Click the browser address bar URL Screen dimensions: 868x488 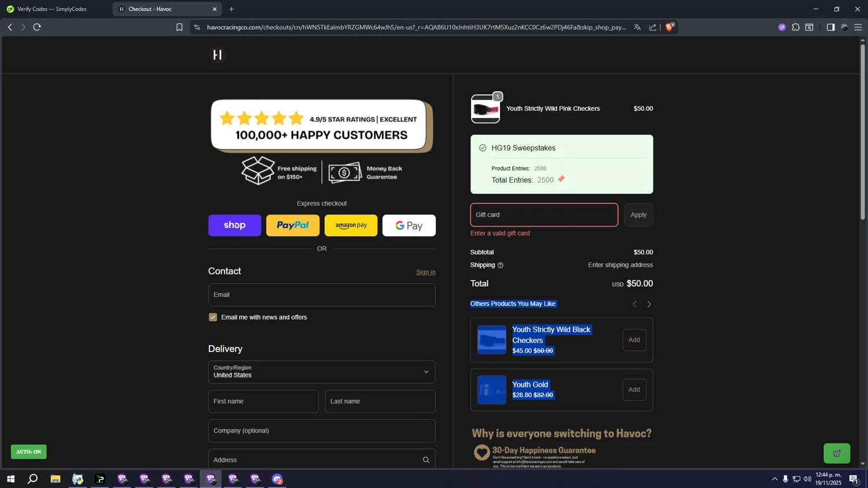coord(416,27)
